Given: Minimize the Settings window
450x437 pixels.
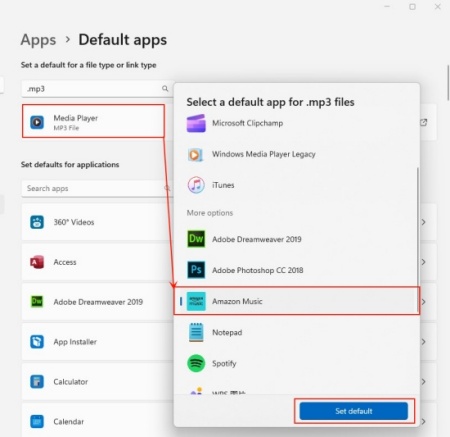Looking at the screenshot, I should (387, 7).
